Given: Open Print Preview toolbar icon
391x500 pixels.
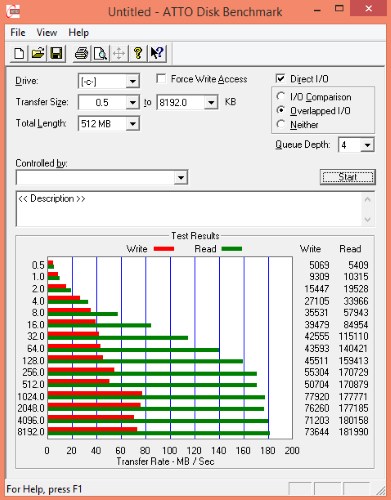Looking at the screenshot, I should pyautogui.click(x=100, y=53).
